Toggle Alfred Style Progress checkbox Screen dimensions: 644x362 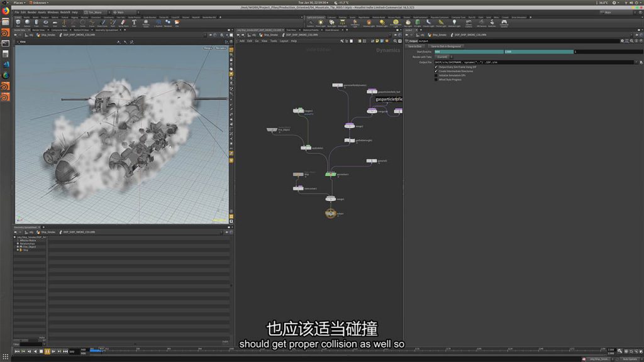pyautogui.click(x=436, y=80)
